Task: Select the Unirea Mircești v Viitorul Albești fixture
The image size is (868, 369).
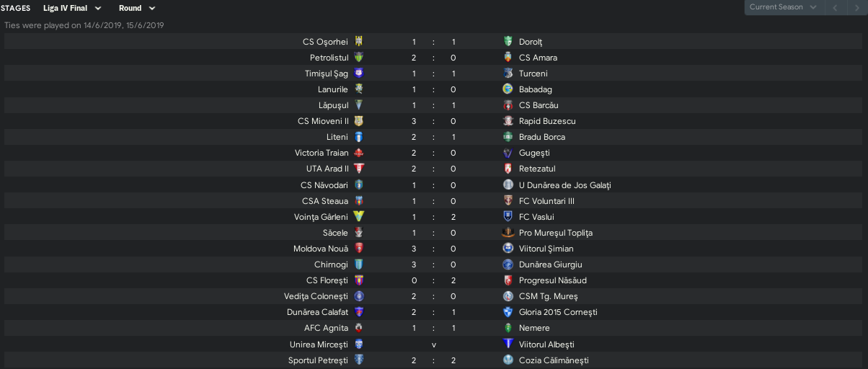Action: (x=434, y=344)
